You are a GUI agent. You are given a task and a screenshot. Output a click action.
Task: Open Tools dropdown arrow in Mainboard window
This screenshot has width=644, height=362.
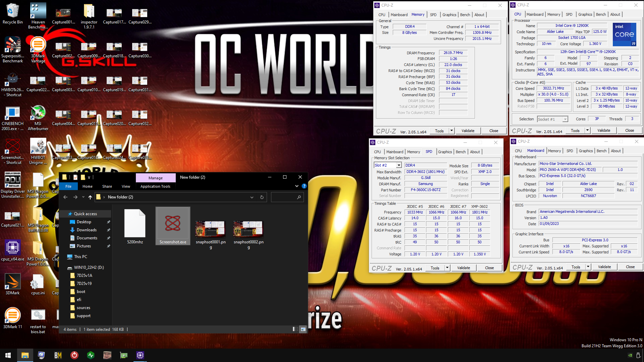pos(588,267)
